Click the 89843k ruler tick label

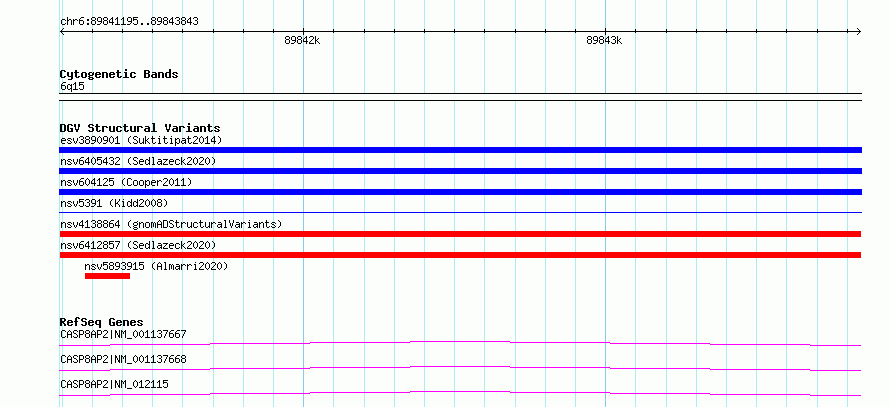click(604, 41)
